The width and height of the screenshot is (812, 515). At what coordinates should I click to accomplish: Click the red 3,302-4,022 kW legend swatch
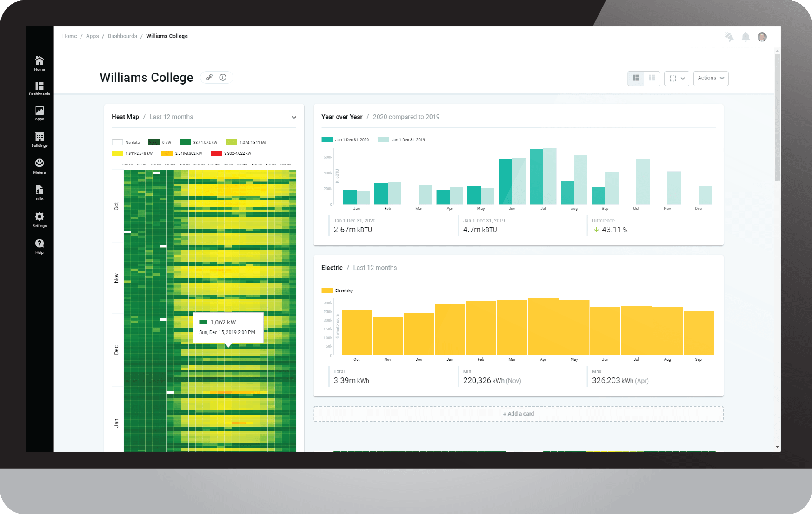point(216,153)
